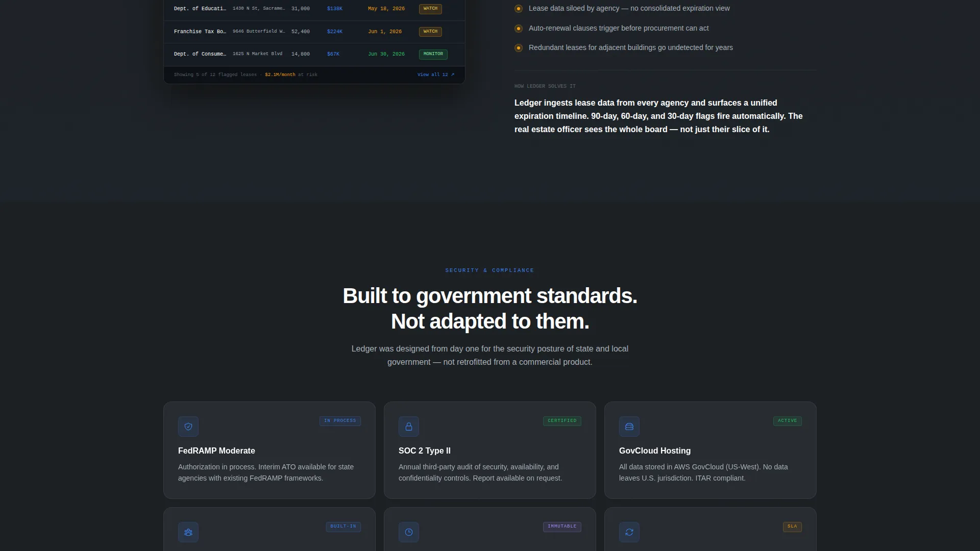Image resolution: width=980 pixels, height=551 pixels.
Task: Click the 52,400 square footage value
Action: (301, 32)
